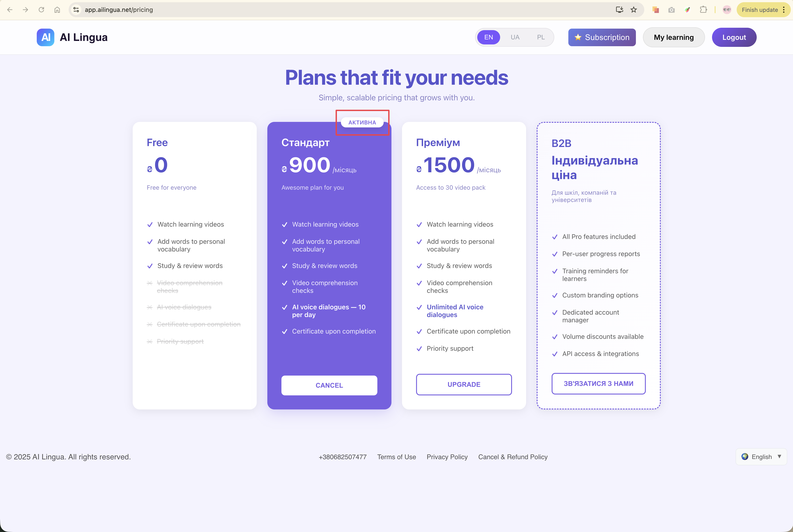Viewport: 793px width, 532px height.
Task: Open the English language dropdown in footer
Action: coord(761,457)
